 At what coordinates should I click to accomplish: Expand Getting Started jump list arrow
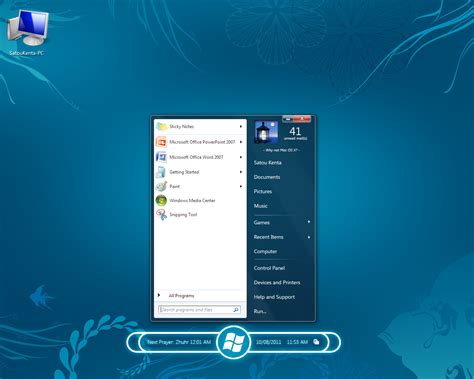[x=241, y=172]
